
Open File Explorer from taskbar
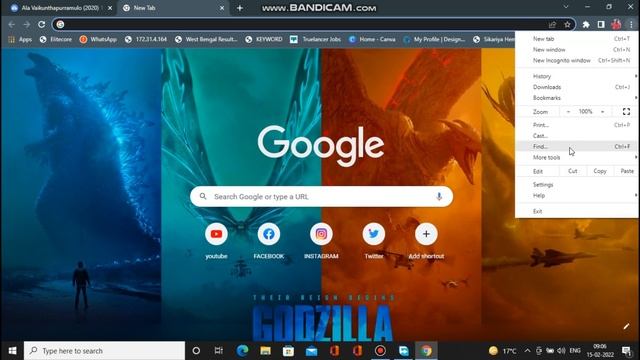pyautogui.click(x=265, y=351)
